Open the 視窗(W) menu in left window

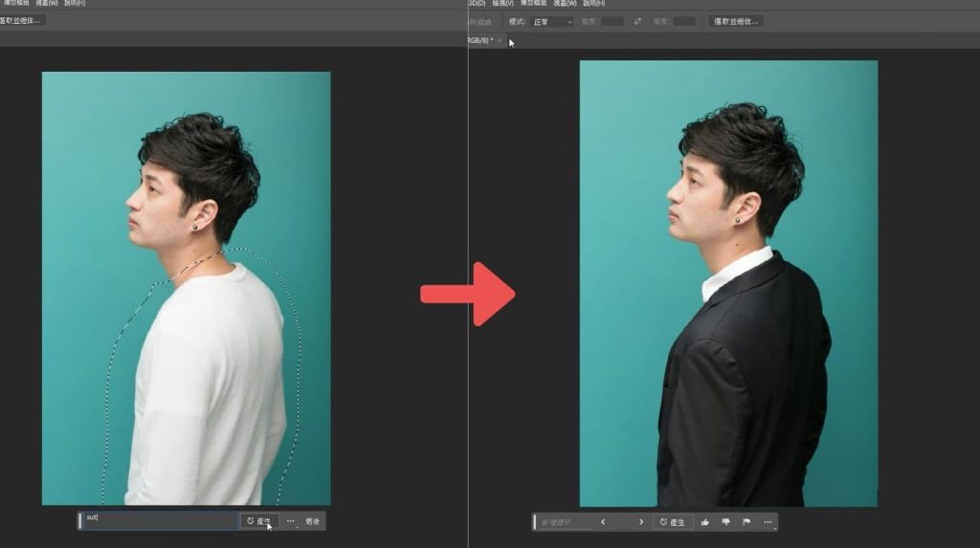pyautogui.click(x=47, y=3)
